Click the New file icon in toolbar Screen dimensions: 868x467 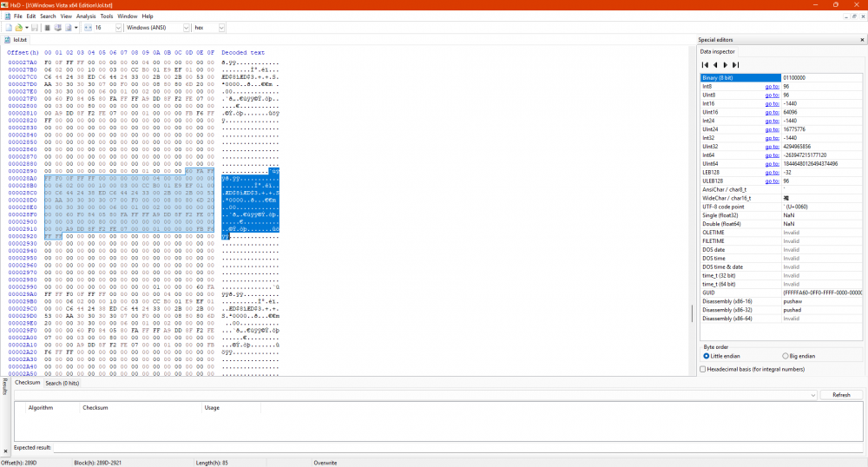coord(7,28)
